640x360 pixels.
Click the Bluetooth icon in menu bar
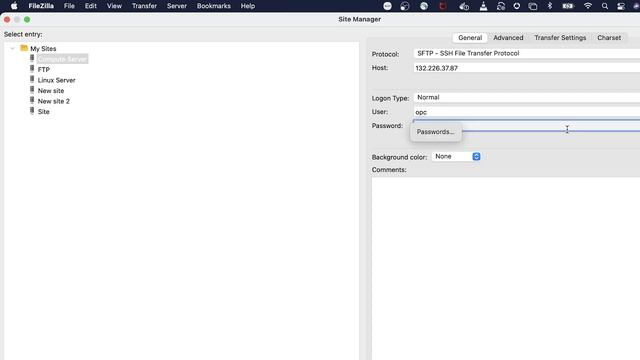click(550, 6)
